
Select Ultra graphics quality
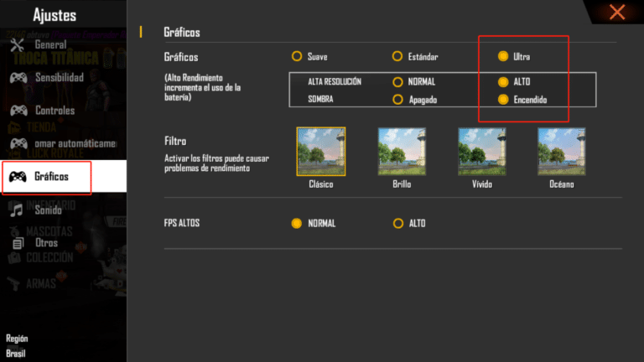click(502, 57)
